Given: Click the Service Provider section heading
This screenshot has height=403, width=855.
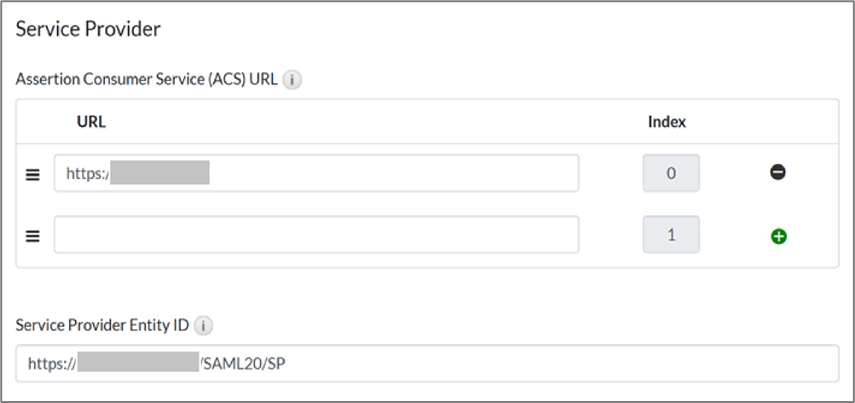Looking at the screenshot, I should (89, 29).
